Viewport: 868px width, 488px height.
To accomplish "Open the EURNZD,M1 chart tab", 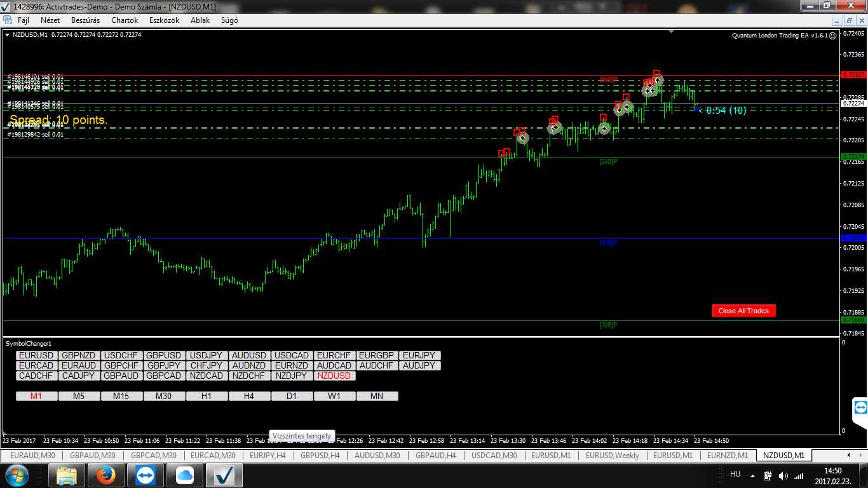I will click(728, 456).
